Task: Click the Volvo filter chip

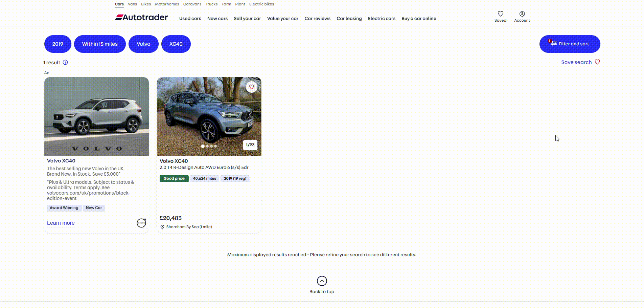Action: (143, 44)
